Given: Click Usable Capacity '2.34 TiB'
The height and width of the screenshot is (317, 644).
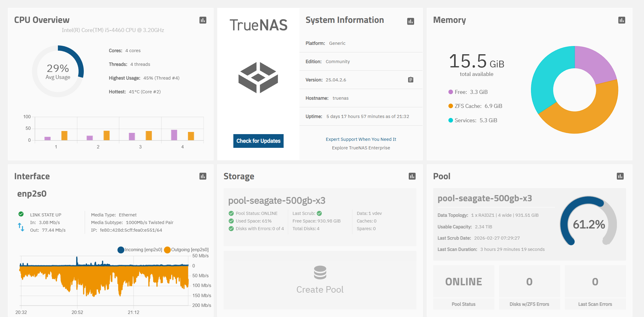Looking at the screenshot, I should [483, 227].
